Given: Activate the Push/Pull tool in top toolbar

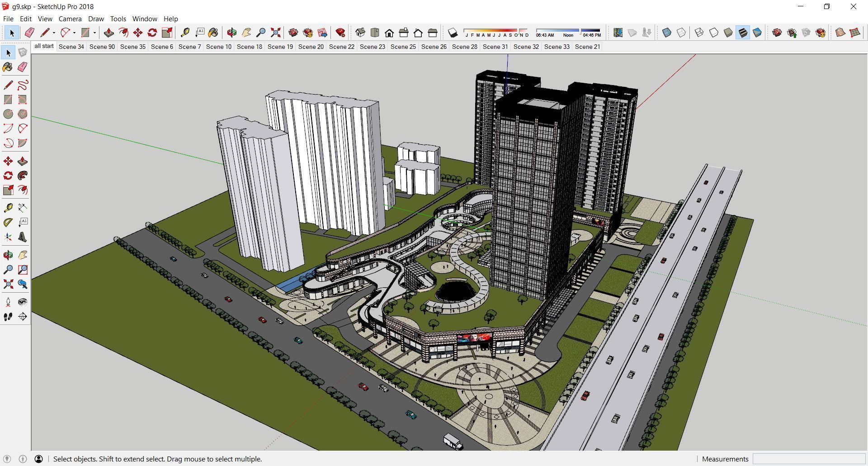Looking at the screenshot, I should point(109,33).
